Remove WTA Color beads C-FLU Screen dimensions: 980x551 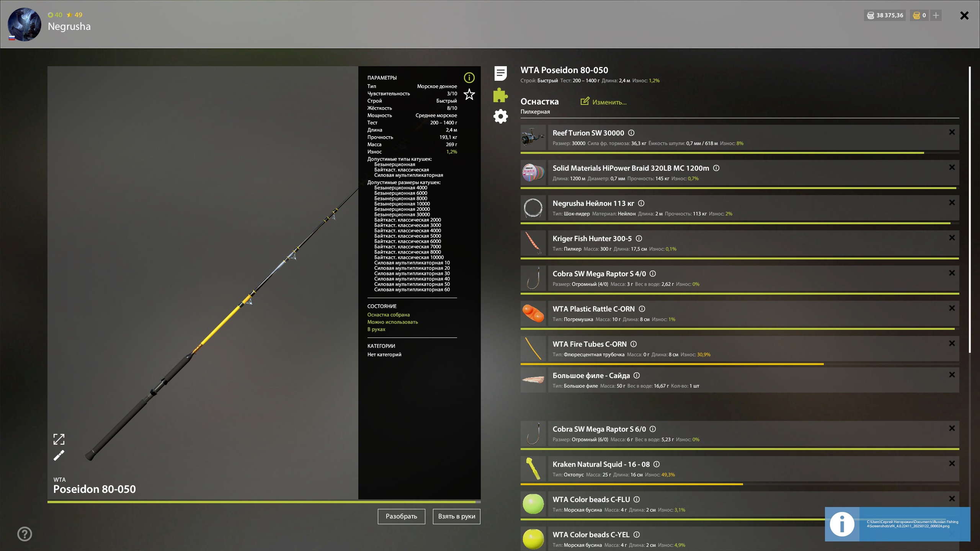pyautogui.click(x=952, y=499)
